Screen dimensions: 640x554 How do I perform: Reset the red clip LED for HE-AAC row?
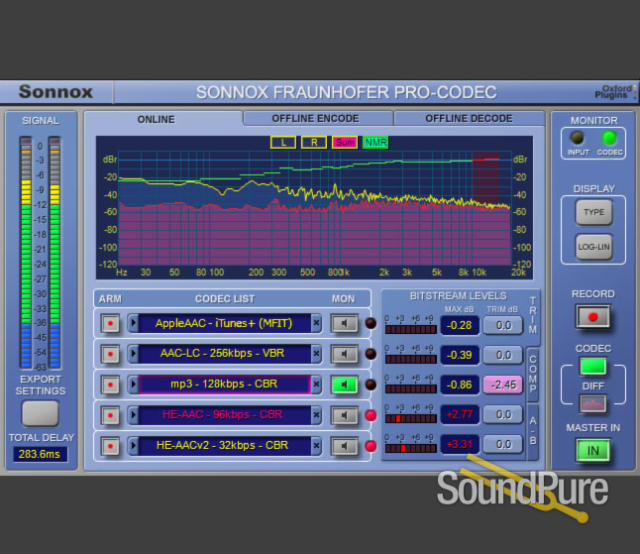point(371,416)
